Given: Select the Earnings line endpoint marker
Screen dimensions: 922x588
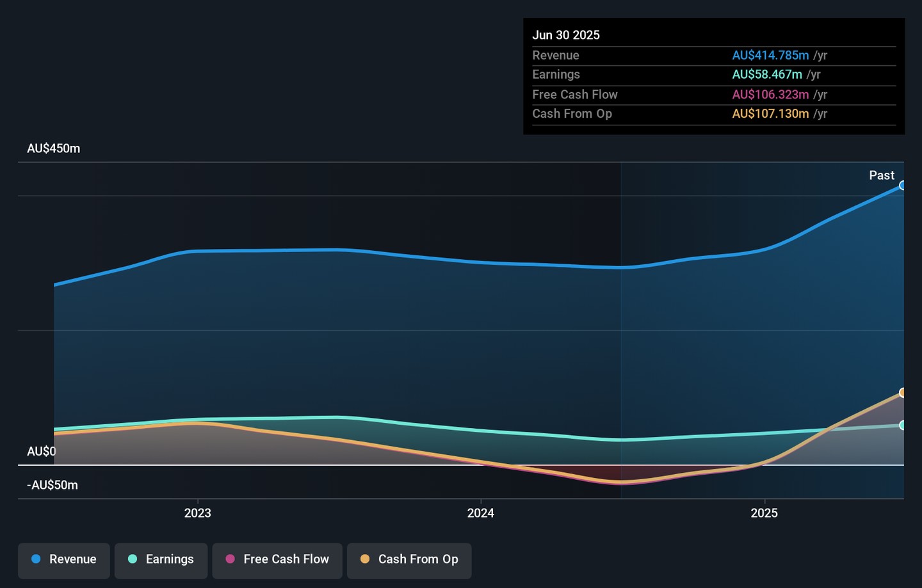Looking at the screenshot, I should [x=902, y=425].
